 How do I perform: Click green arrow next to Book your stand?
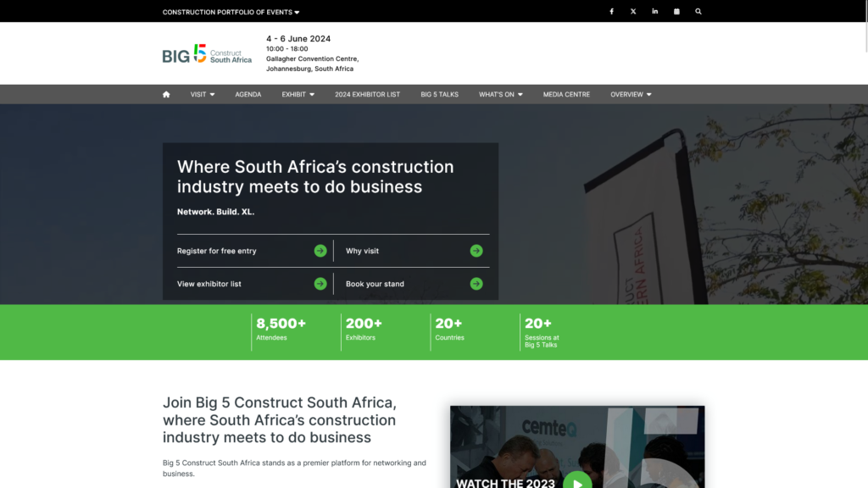476,284
